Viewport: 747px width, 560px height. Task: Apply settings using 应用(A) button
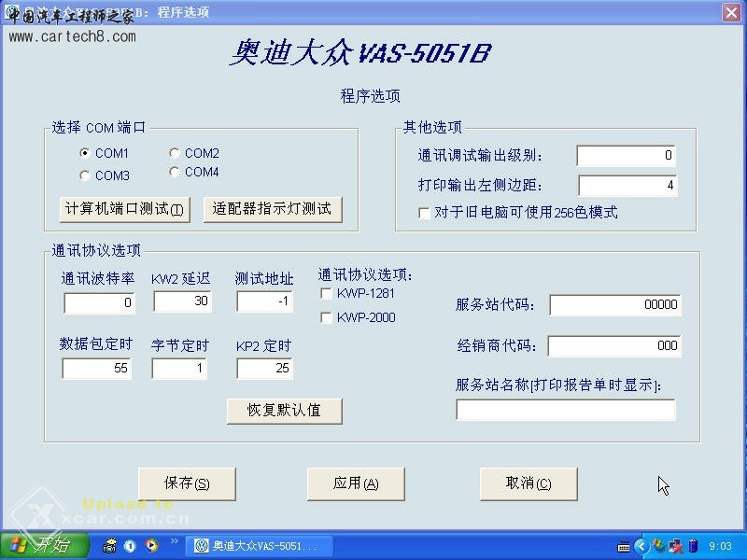356,483
